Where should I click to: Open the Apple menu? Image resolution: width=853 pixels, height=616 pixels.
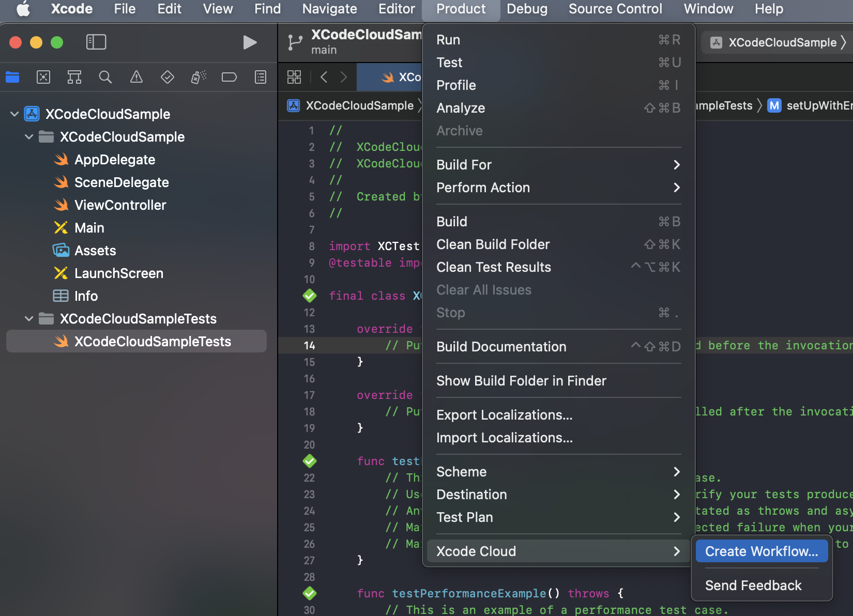(23, 9)
